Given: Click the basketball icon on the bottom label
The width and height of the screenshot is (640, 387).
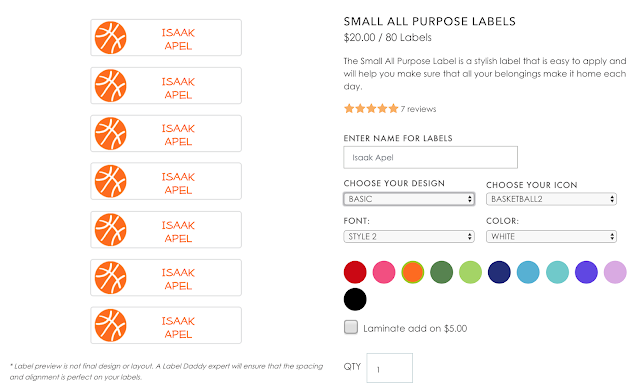Looking at the screenshot, I should (111, 325).
